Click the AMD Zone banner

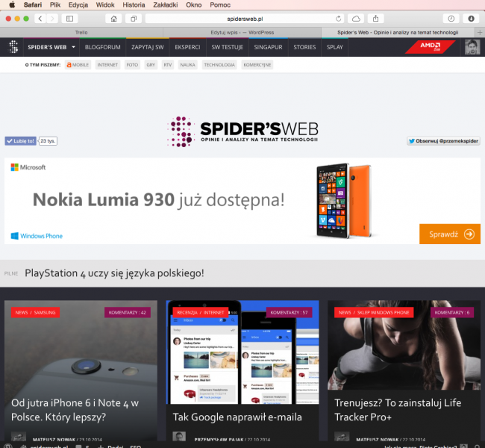(431, 47)
